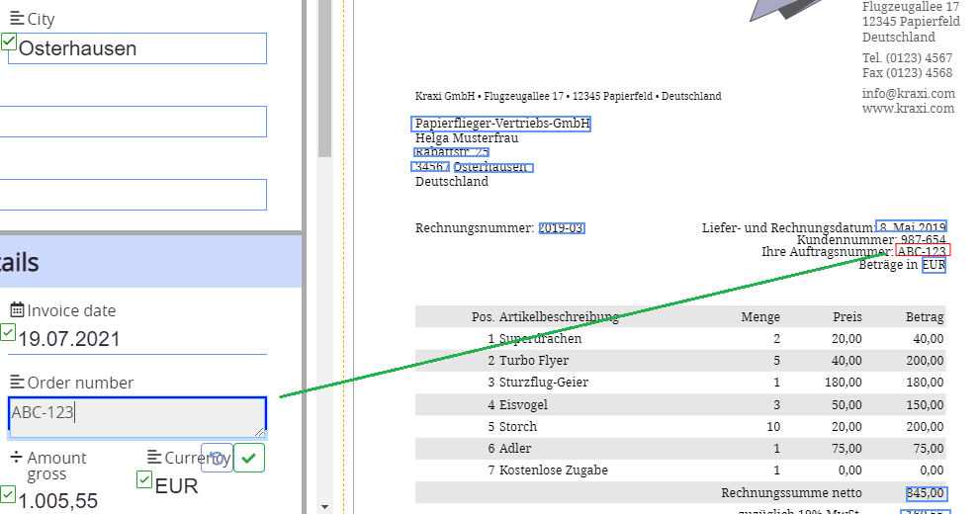The height and width of the screenshot is (514, 980).
Task: Select highlighted date 8. Mai 2019
Action: click(911, 226)
